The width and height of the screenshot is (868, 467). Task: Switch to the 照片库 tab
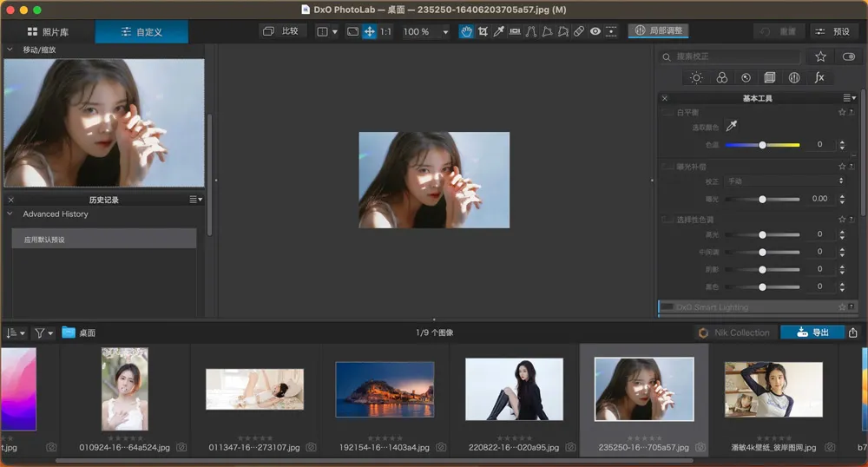48,32
